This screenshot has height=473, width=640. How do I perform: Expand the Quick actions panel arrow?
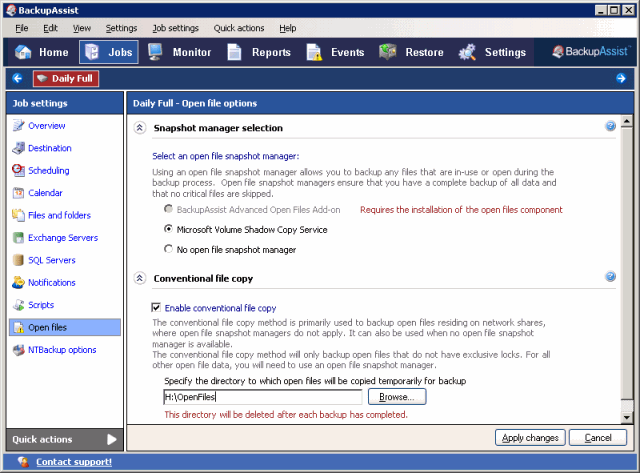click(x=111, y=439)
